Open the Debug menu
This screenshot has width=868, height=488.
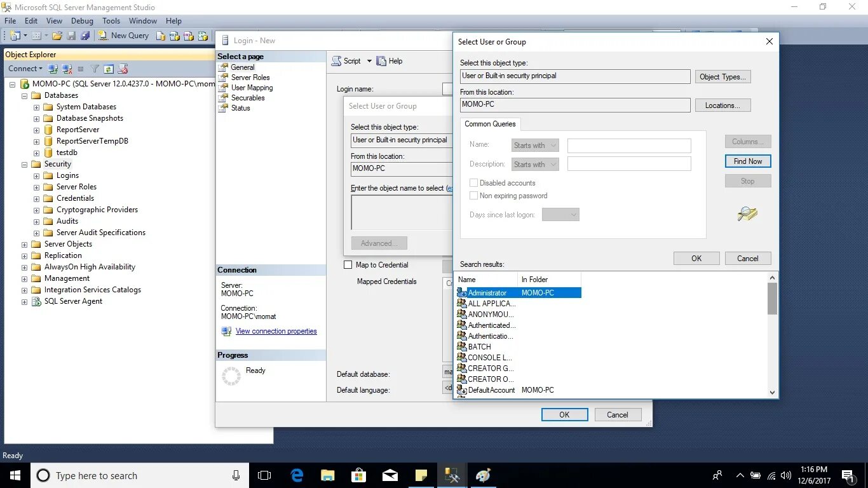click(82, 21)
